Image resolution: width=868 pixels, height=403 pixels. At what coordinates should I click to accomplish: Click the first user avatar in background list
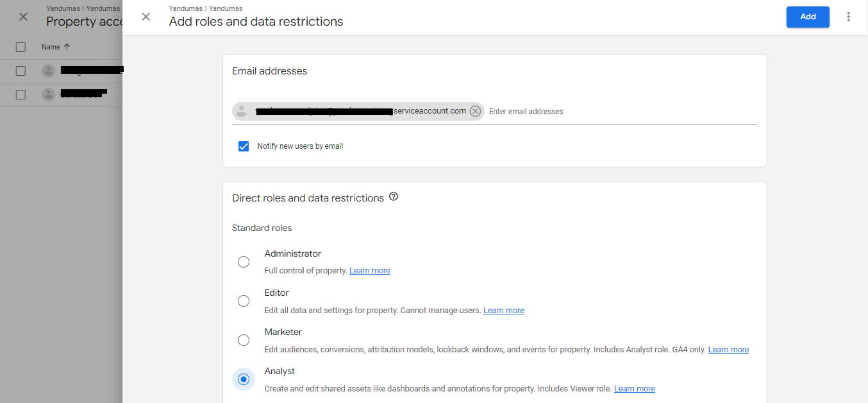click(49, 71)
